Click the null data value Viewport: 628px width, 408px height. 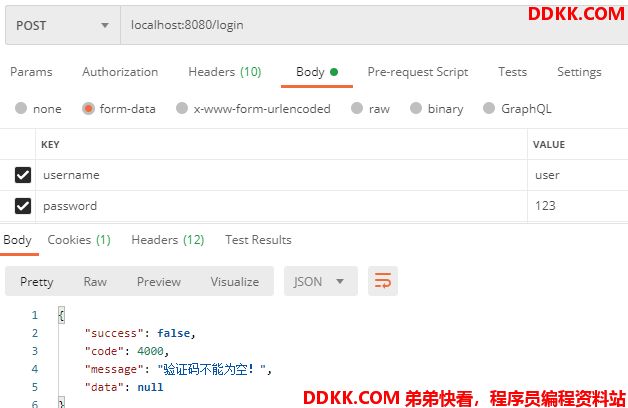[150, 387]
